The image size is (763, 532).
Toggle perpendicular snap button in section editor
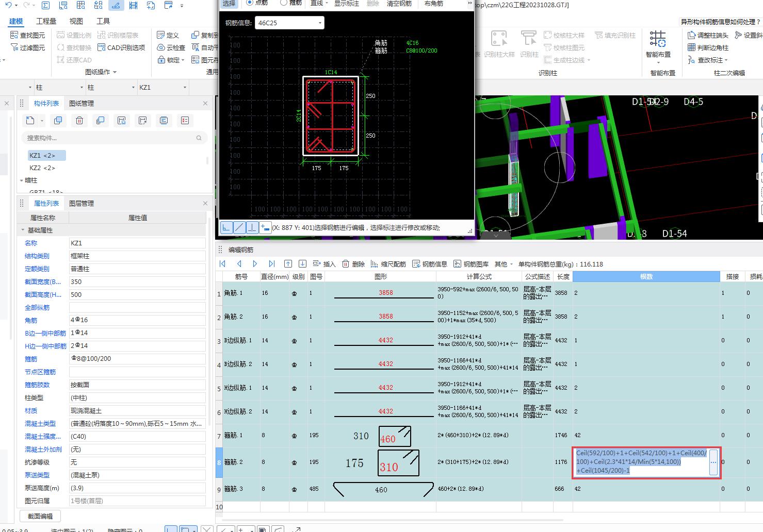click(252, 227)
